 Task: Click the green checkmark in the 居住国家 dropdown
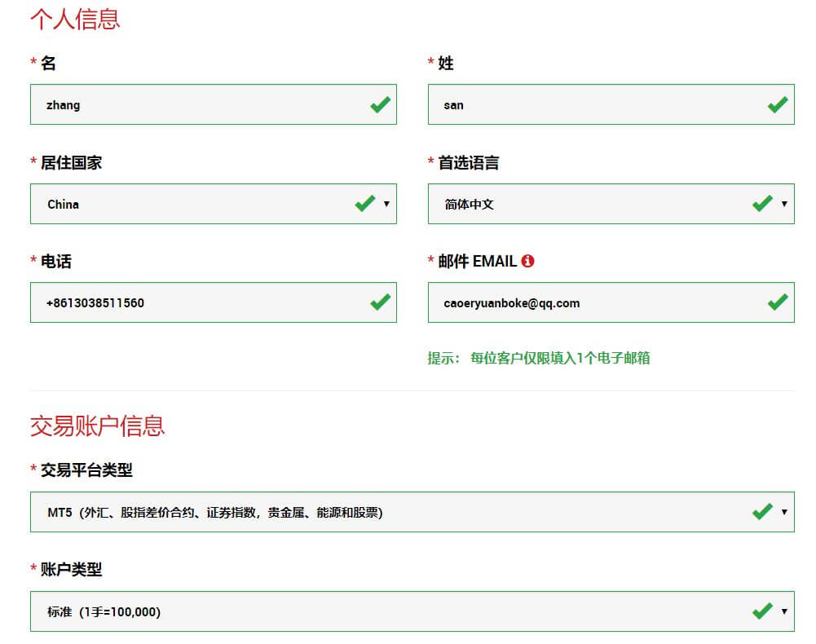pos(365,204)
